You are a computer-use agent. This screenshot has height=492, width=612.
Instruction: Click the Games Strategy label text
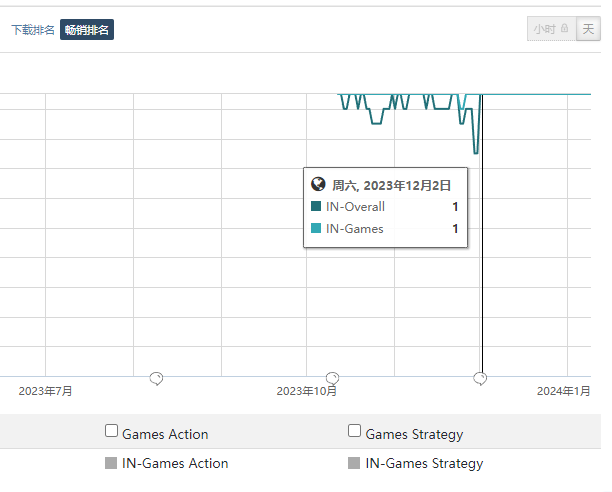tap(414, 434)
